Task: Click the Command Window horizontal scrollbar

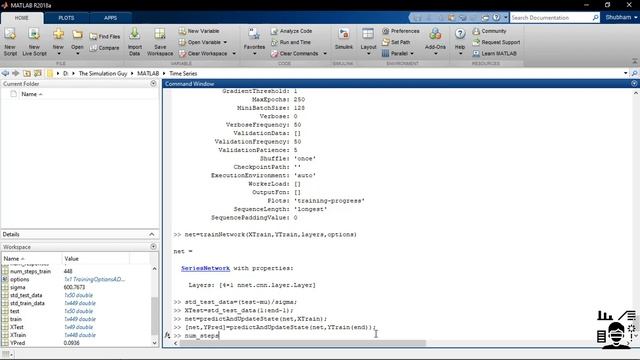Action: tap(302, 343)
